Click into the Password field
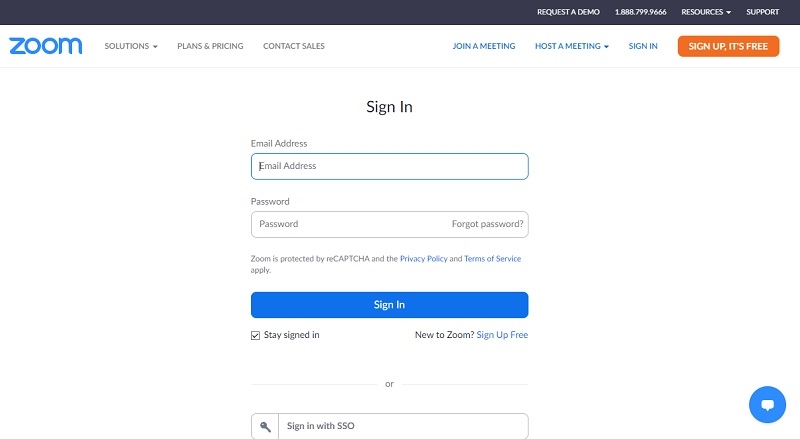Screen dimensions: 800x439 (x=350, y=224)
